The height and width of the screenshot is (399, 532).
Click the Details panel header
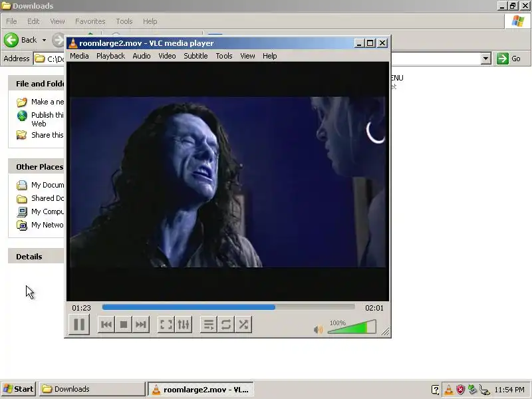tap(37, 257)
